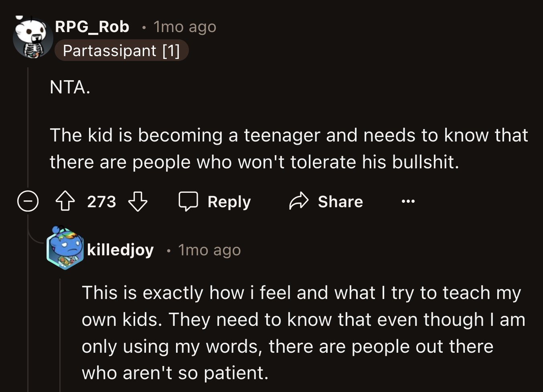This screenshot has height=392, width=543.
Task: Collapse the reply thread using the vertical line
Action: [x=27, y=128]
